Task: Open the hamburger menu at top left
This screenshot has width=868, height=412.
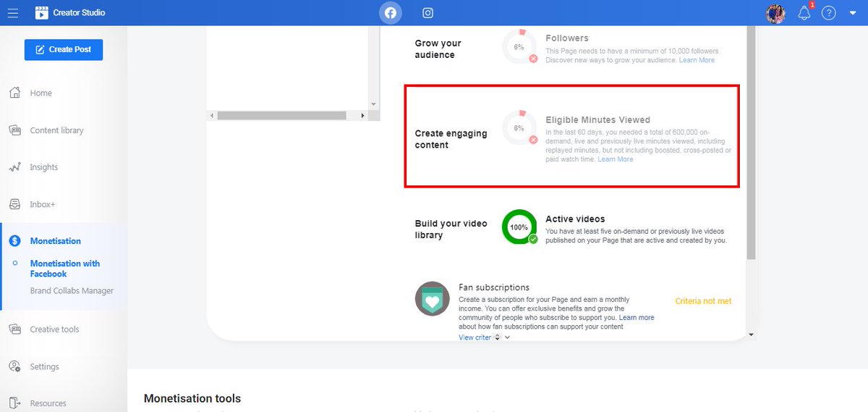Action: tap(13, 13)
